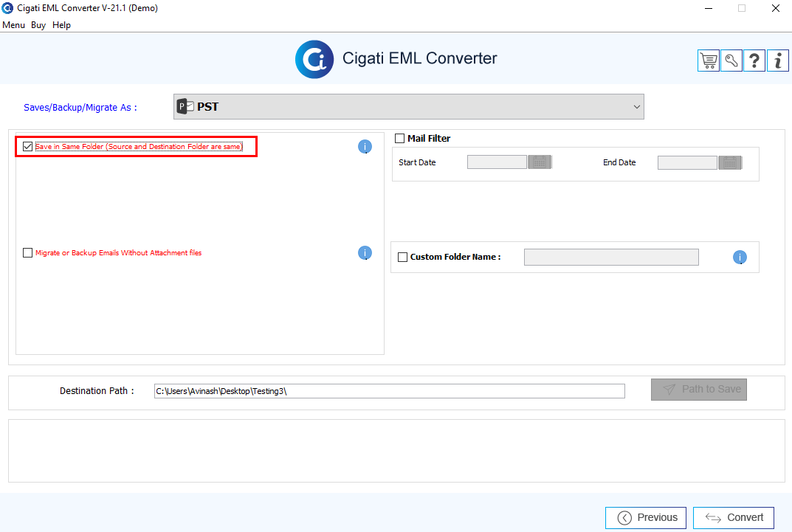The width and height of the screenshot is (792, 532).
Task: Click the Destination Path field
Action: 390,390
